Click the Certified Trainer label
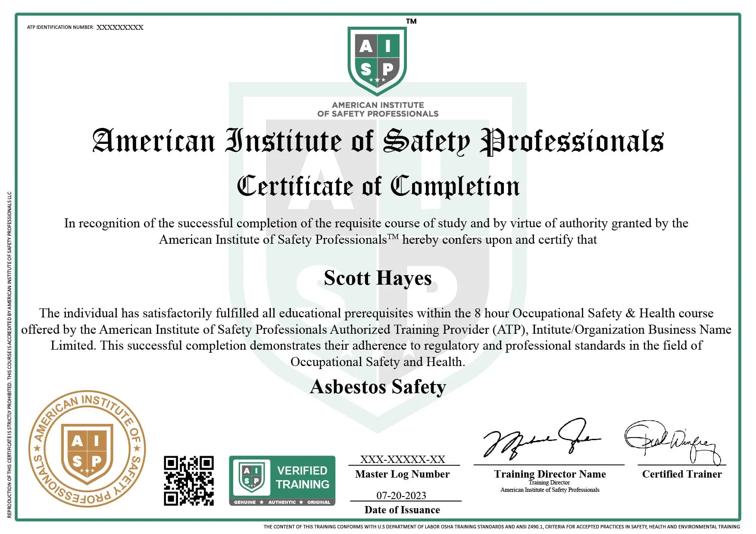 (x=682, y=474)
